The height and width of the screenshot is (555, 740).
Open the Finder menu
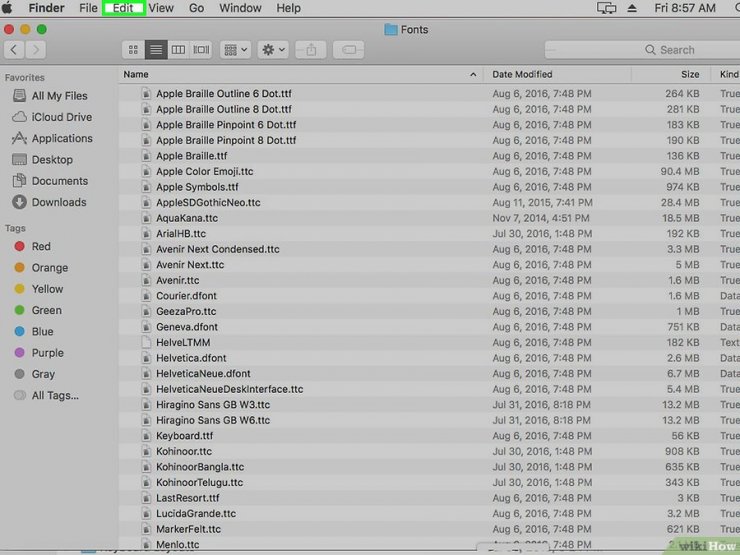click(x=46, y=8)
